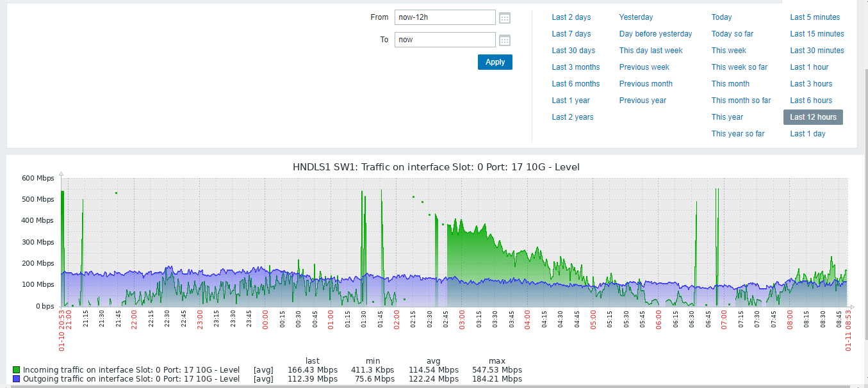Open calendar picker for From field
This screenshot has width=868, height=388.
pos(505,18)
